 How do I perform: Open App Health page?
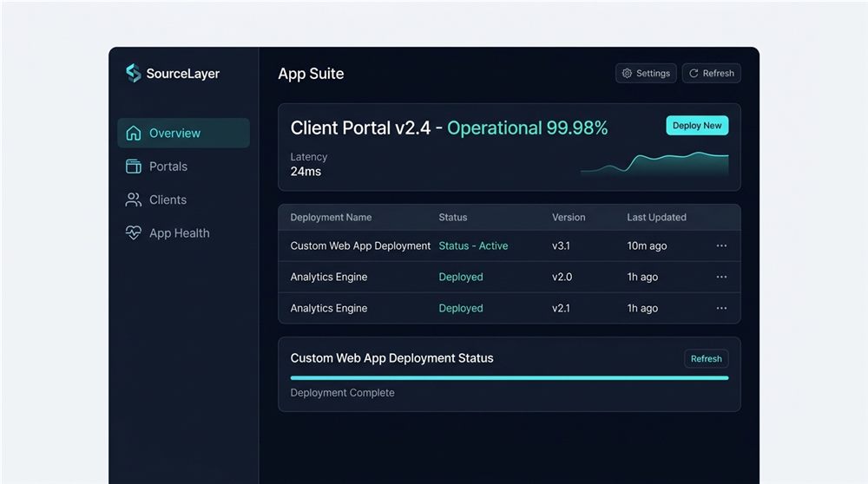(x=183, y=232)
